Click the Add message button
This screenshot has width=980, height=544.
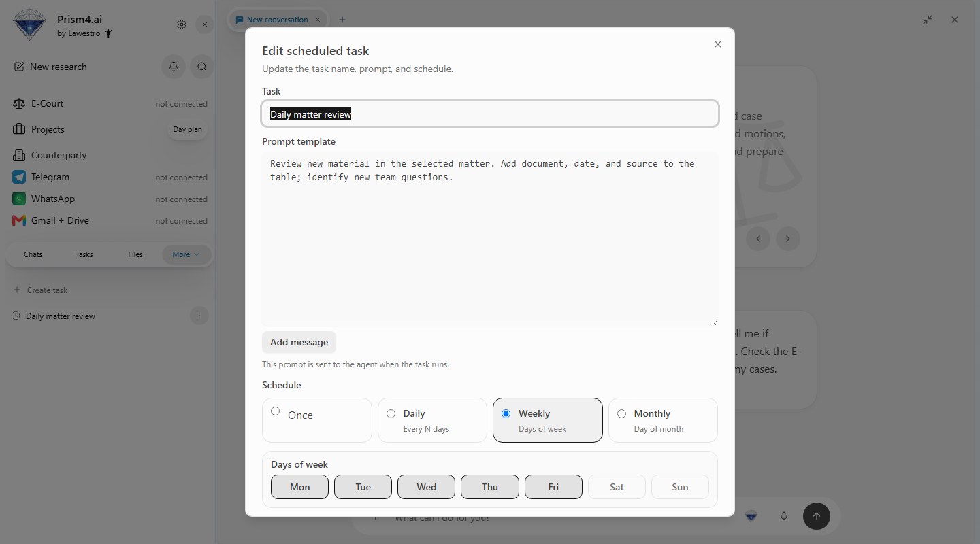pos(299,342)
